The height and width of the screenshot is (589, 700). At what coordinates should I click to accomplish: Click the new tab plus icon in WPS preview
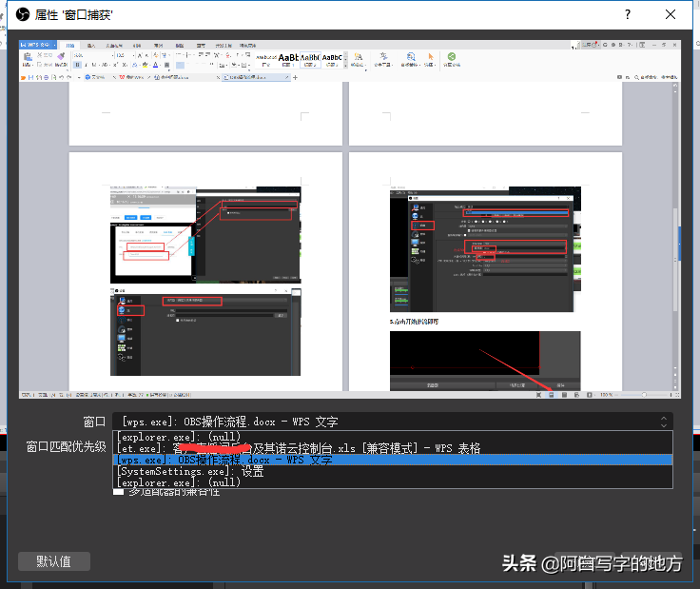coord(294,76)
